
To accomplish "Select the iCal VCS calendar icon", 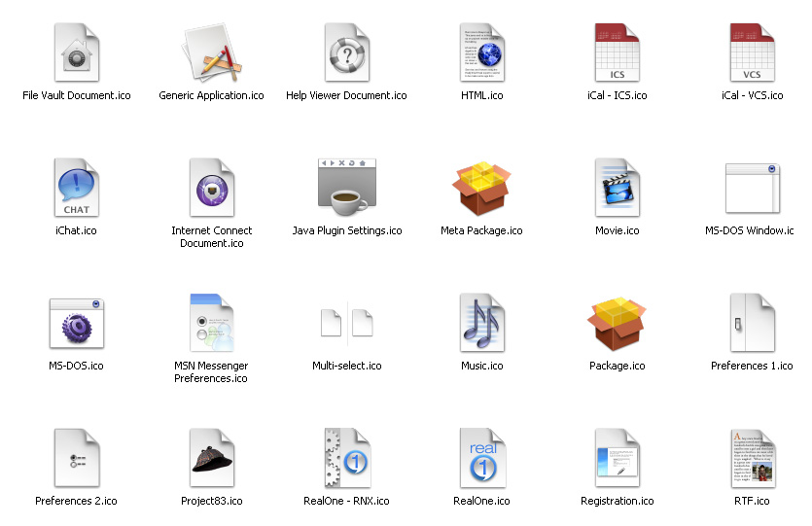I will coord(753,53).
